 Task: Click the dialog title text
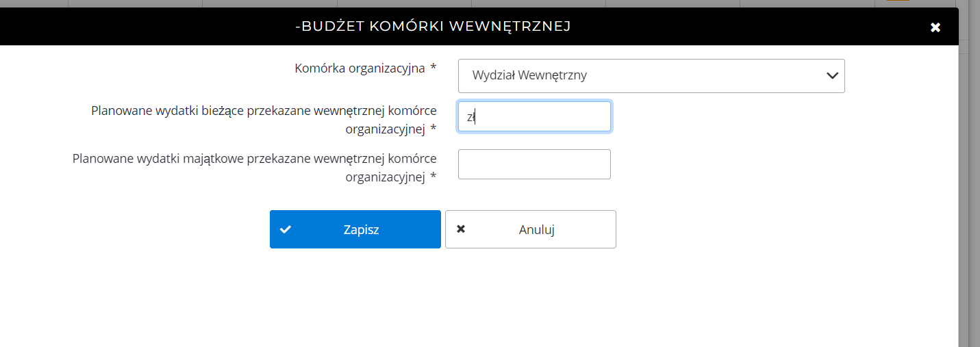coord(433,27)
